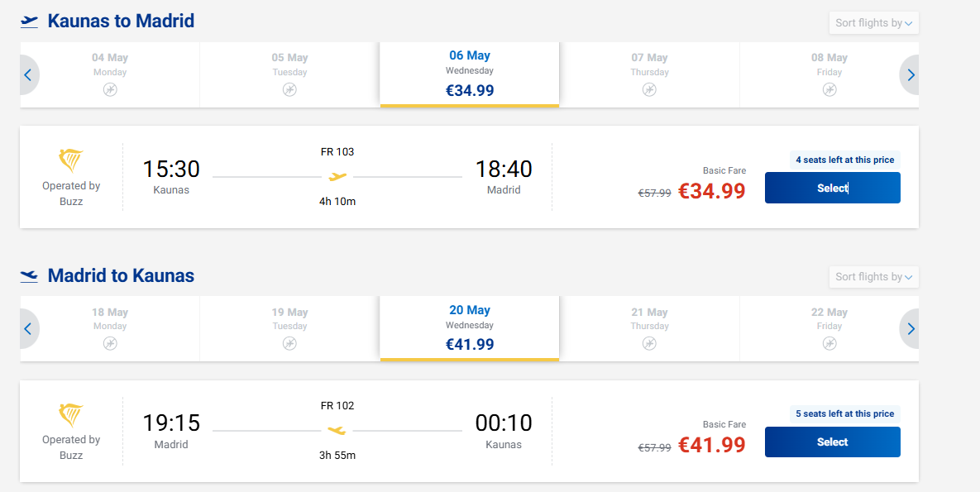This screenshot has width=980, height=492.
Task: Show later return dates with right arrow
Action: click(911, 329)
